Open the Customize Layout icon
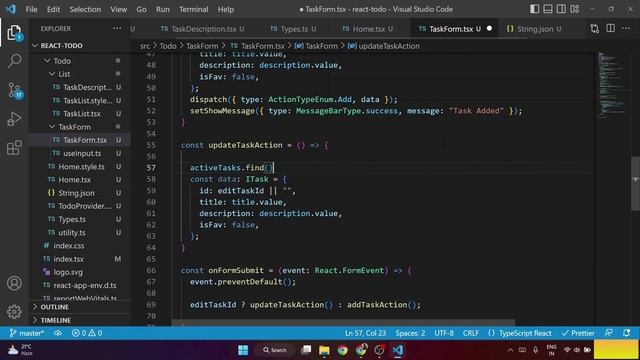The width and height of the screenshot is (640, 360). 575,9
